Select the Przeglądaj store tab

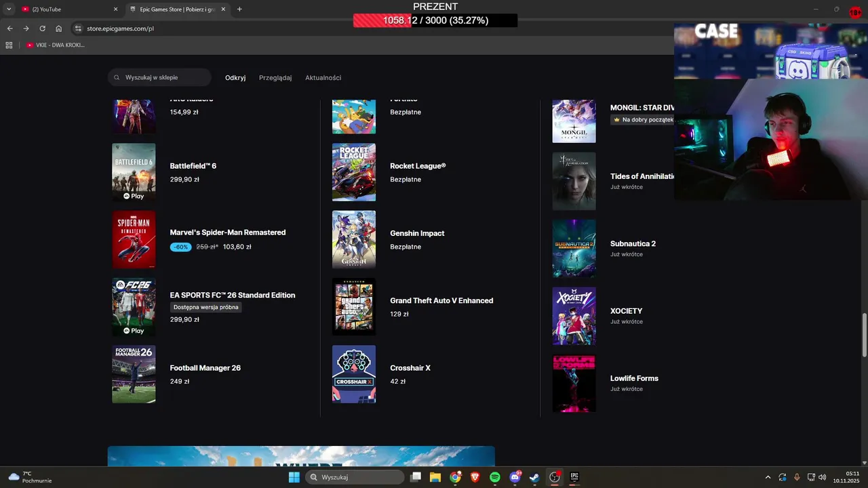[275, 78]
